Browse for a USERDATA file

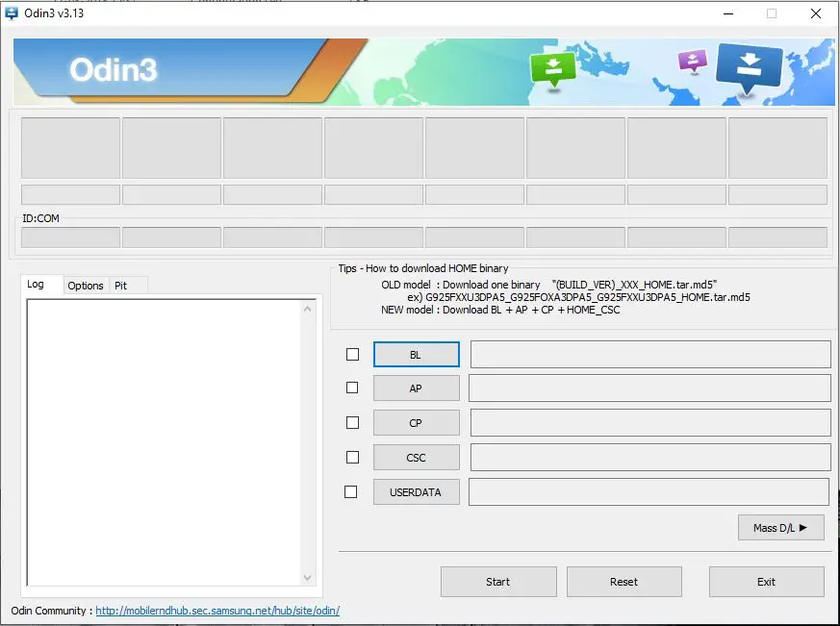coord(417,492)
